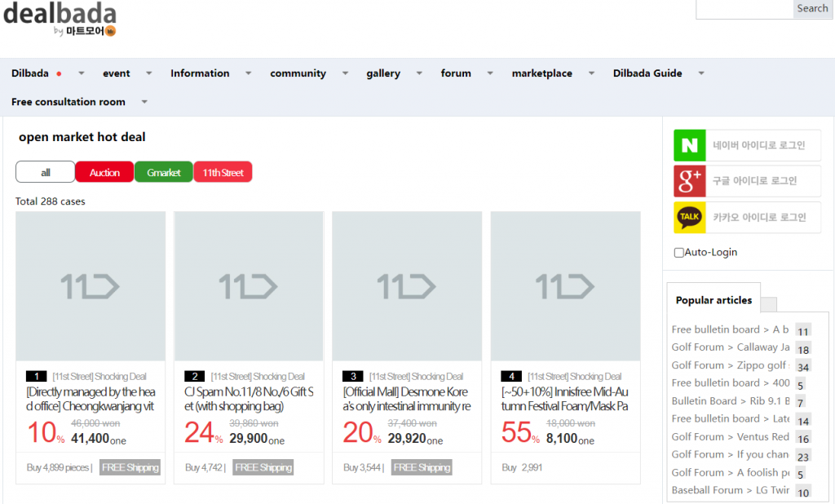Open the Desmone intestinal immunity deal thumbnail
This screenshot has width=835, height=504.
click(x=407, y=286)
